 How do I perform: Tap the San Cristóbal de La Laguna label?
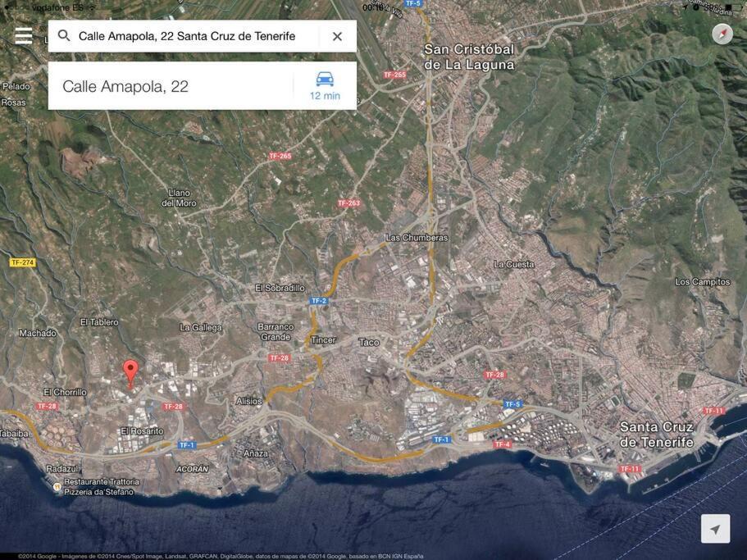click(x=469, y=57)
